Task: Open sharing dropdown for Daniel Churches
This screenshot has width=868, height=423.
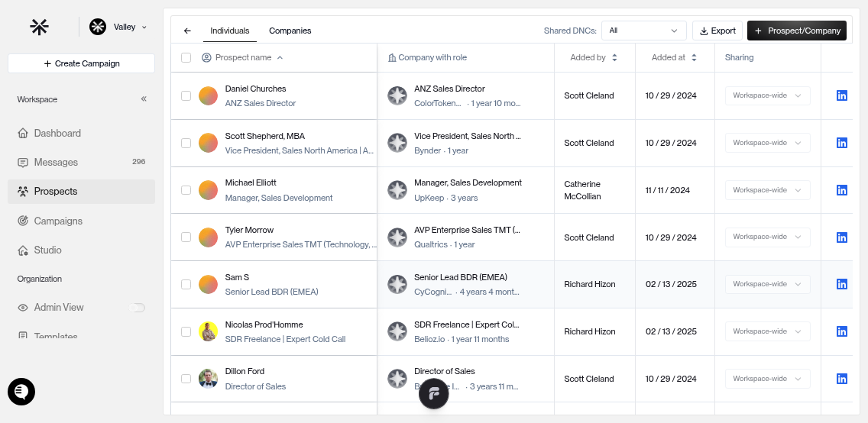Action: (767, 95)
